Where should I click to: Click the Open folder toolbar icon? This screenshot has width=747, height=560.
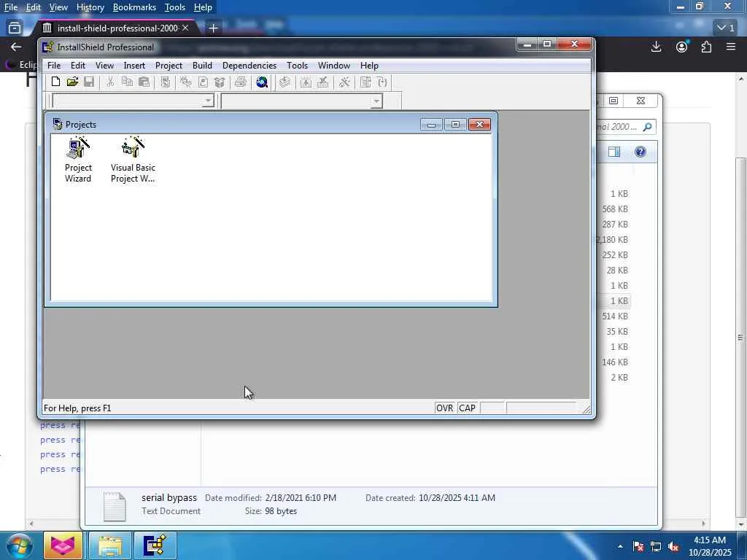[72, 82]
